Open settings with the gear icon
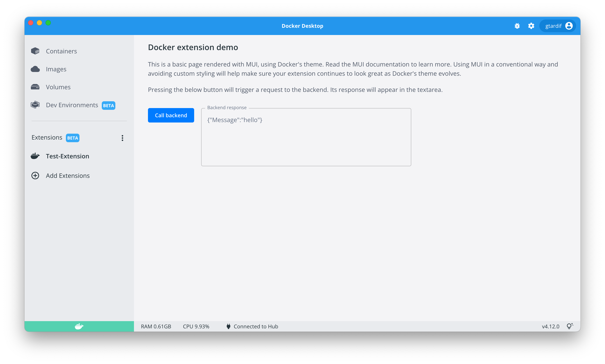 [x=531, y=26]
